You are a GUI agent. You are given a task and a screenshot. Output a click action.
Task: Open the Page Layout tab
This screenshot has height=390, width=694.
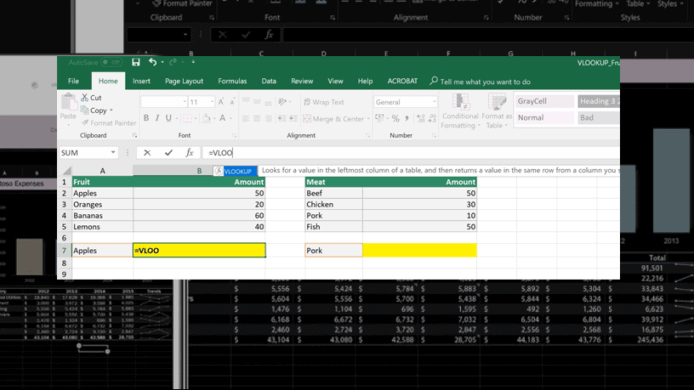click(184, 81)
